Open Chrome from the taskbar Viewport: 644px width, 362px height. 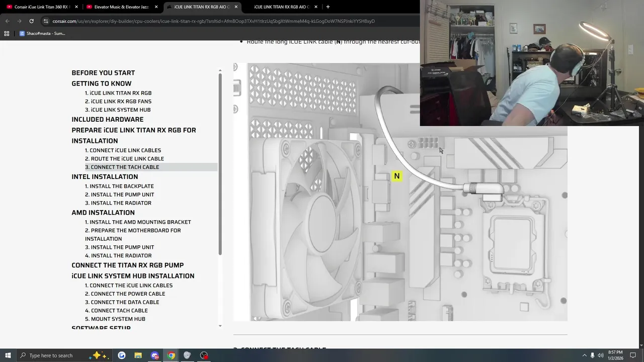coord(171,355)
